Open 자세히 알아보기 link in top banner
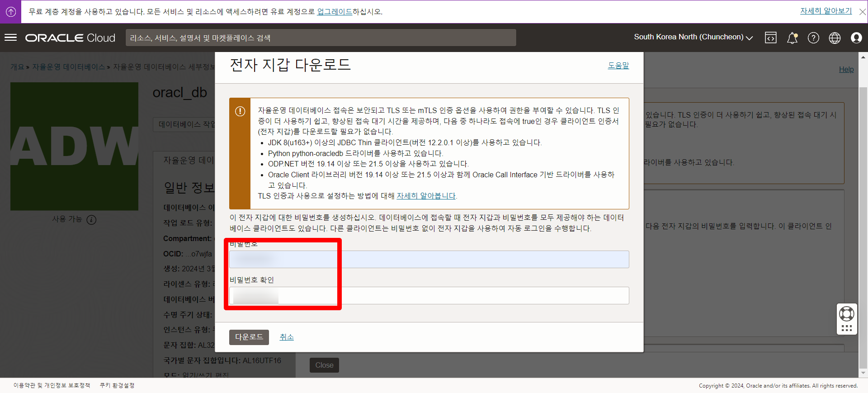868x393 pixels. pos(826,11)
